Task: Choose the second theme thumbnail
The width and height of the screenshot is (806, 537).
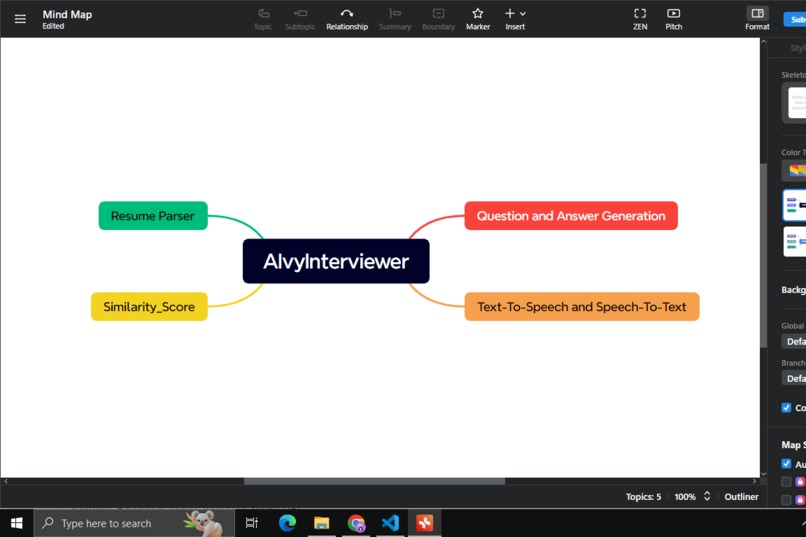Action: point(795,241)
